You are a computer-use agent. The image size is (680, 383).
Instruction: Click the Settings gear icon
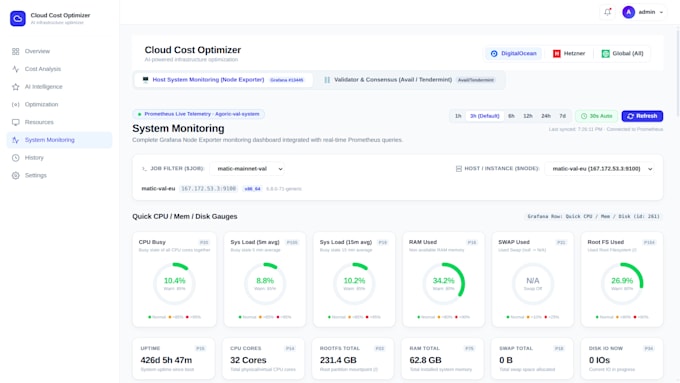point(16,176)
